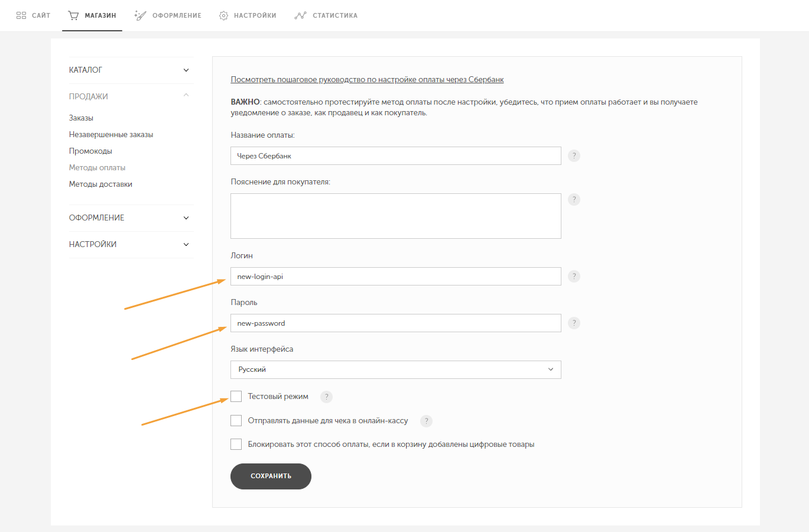The image size is (809, 532).
Task: Switch to the top ОФОРМЛЕНИЕ tab
Action: click(x=168, y=15)
